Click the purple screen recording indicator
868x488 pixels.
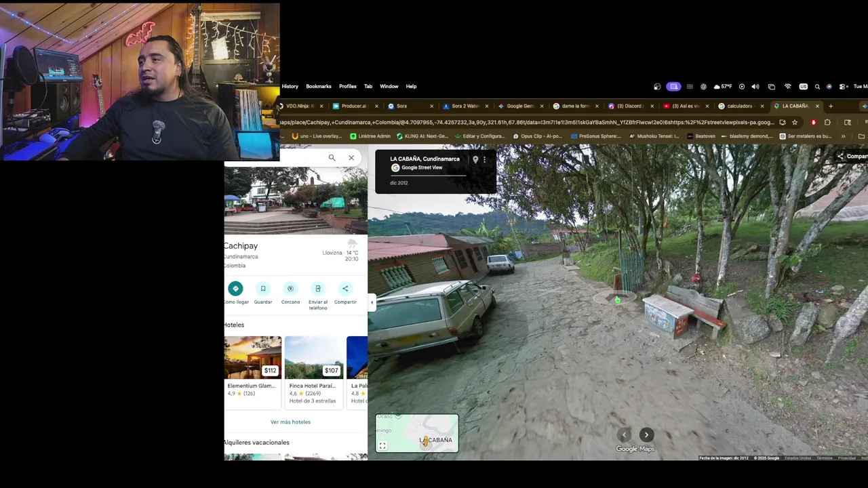pos(673,87)
